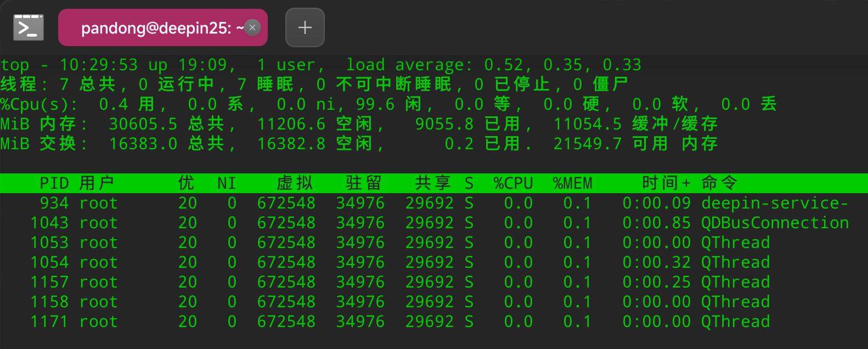Screen dimensions: 868x349
Task: Click free memory value 11206.6
Action: click(291, 124)
